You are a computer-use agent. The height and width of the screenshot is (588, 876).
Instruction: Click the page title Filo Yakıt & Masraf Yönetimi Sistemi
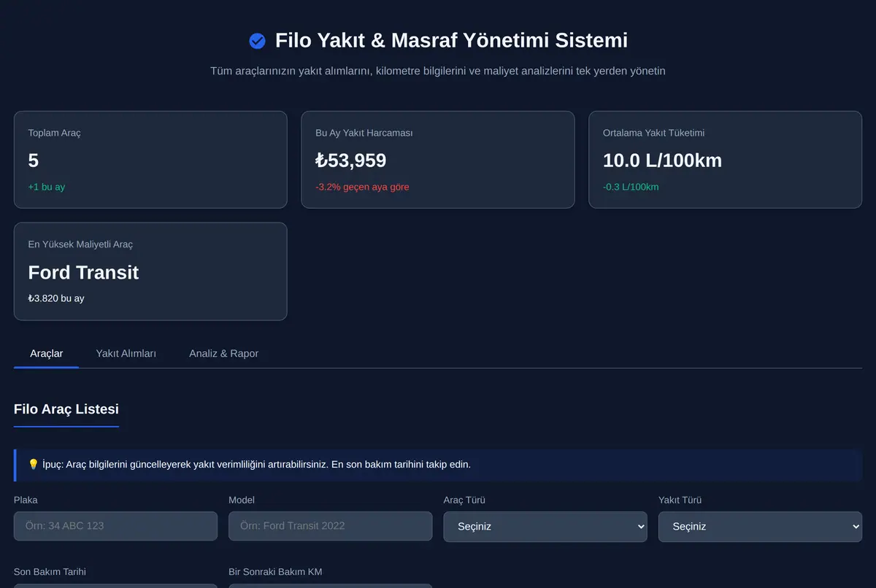click(451, 40)
